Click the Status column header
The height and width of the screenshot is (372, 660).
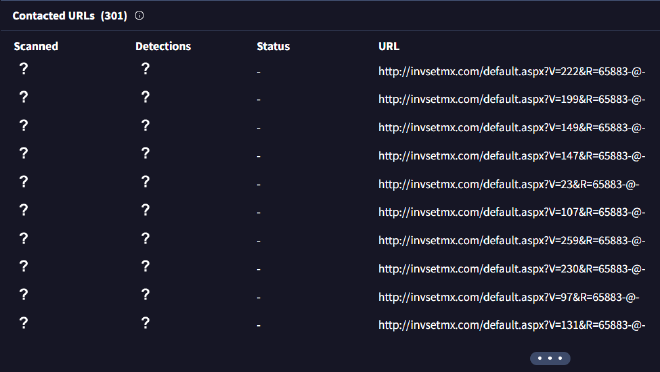coord(273,46)
